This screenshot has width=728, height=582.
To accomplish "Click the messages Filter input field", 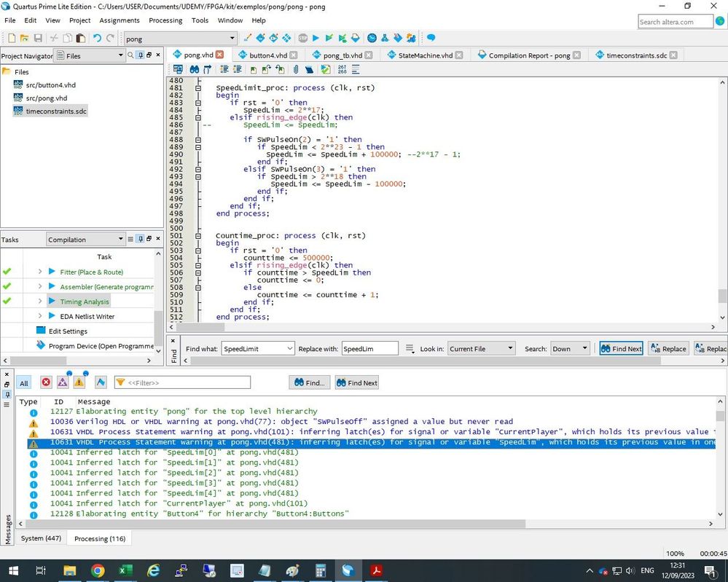I will tap(187, 382).
